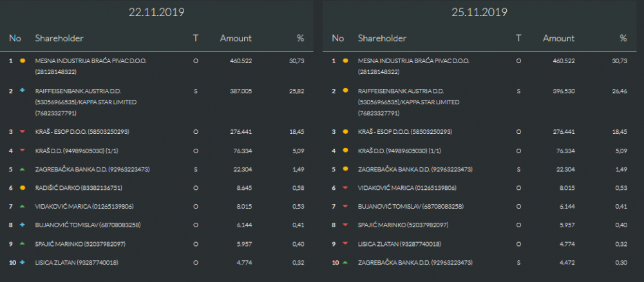Click yellow dot icon for Mesna Industrija, 22.11.2019 table
This screenshot has width=644, height=282.
[23, 61]
